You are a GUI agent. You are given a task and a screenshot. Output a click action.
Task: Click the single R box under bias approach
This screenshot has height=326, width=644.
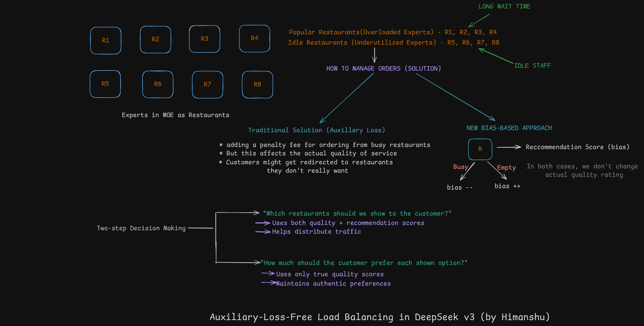point(480,149)
